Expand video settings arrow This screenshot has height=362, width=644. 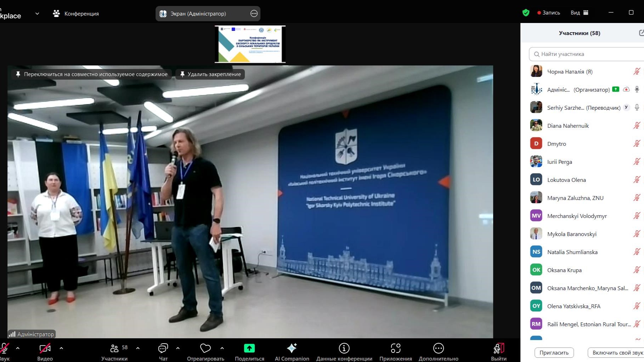pyautogui.click(x=61, y=348)
